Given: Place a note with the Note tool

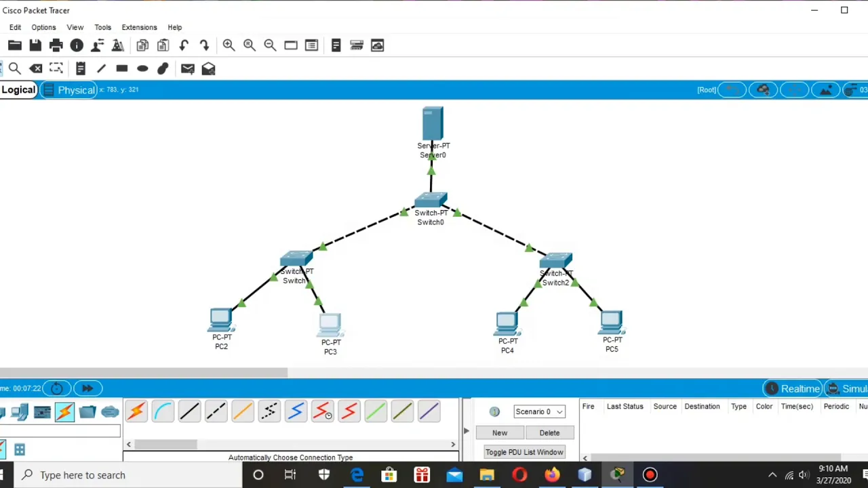Looking at the screenshot, I should pyautogui.click(x=81, y=68).
